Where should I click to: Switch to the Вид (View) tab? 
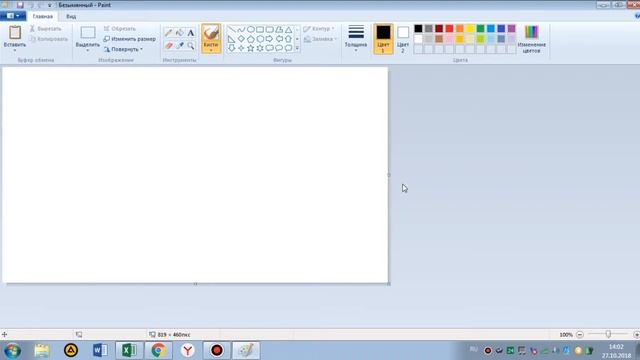point(71,16)
